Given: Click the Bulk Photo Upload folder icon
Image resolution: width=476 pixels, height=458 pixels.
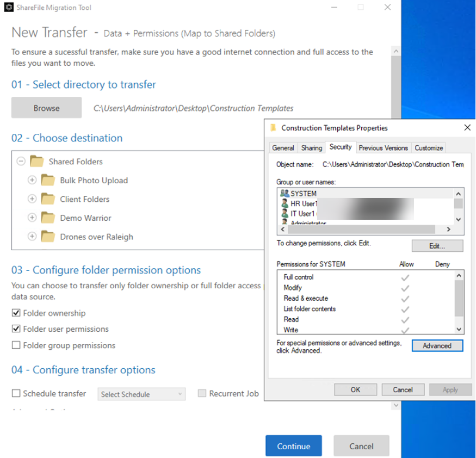Looking at the screenshot, I should point(48,181).
